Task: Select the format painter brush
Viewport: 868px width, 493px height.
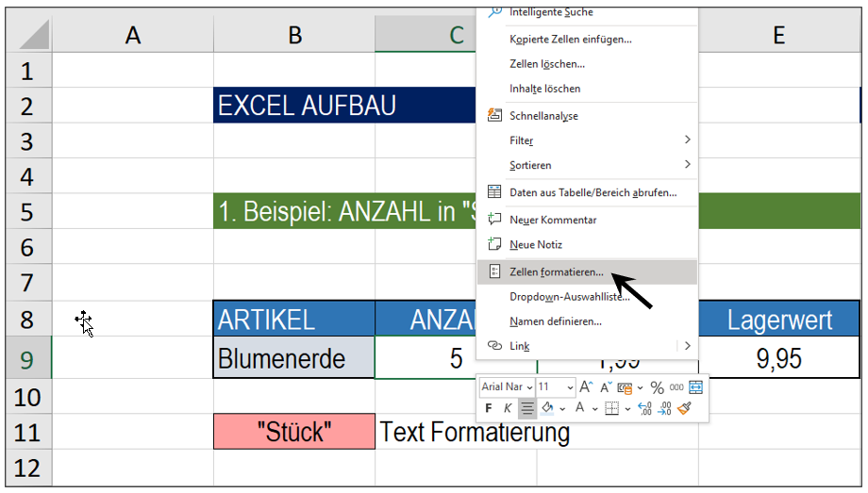Action: point(686,409)
